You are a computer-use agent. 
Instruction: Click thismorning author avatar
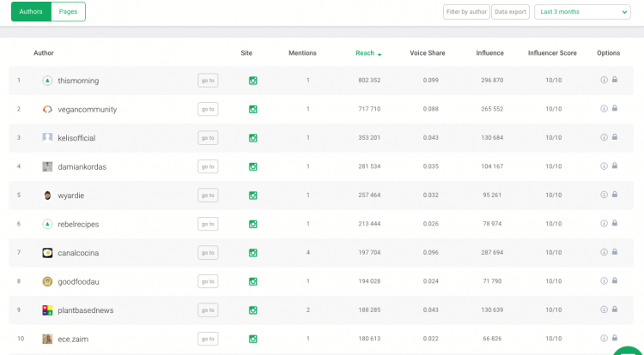(x=47, y=81)
